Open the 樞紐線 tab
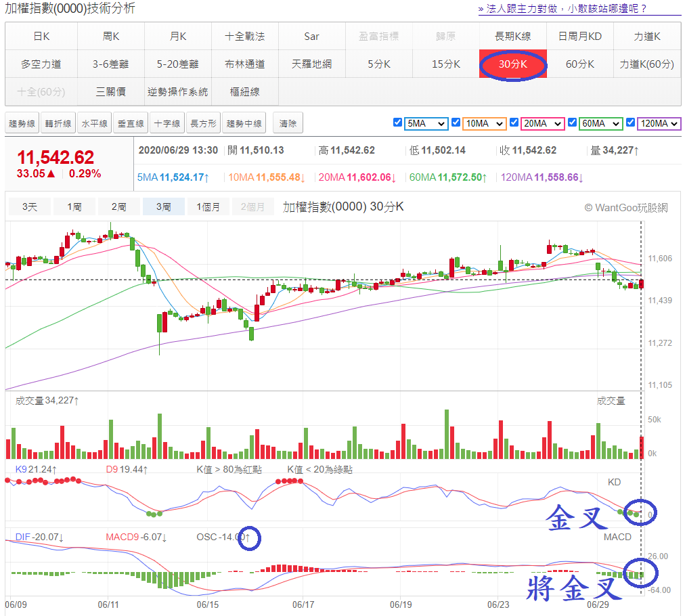 [244, 92]
